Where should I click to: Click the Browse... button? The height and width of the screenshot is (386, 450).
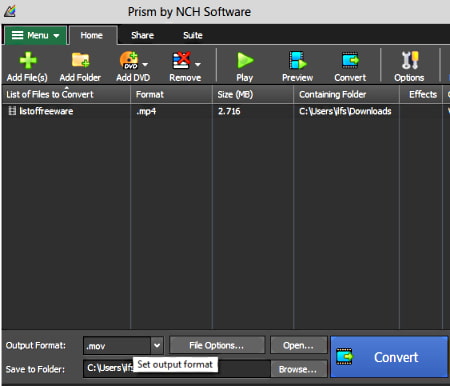(x=299, y=369)
